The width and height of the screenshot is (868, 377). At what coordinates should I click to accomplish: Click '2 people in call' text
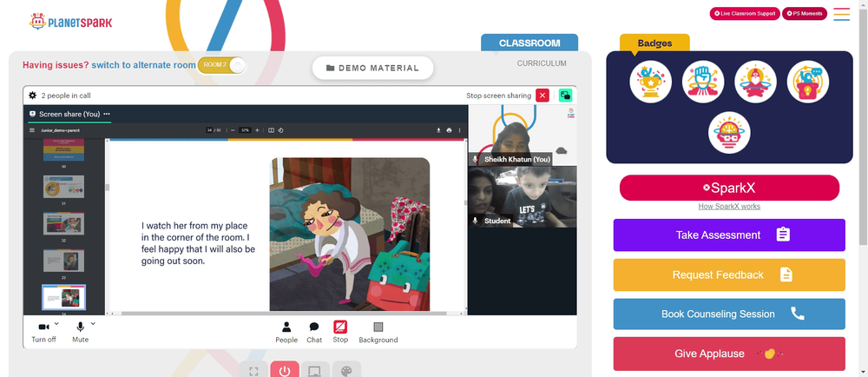[x=66, y=96]
